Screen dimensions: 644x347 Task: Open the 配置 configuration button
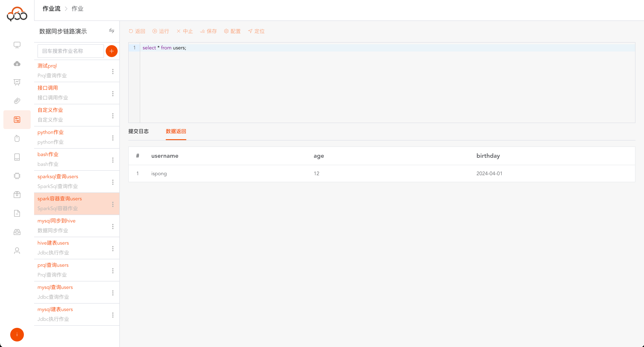click(x=232, y=31)
